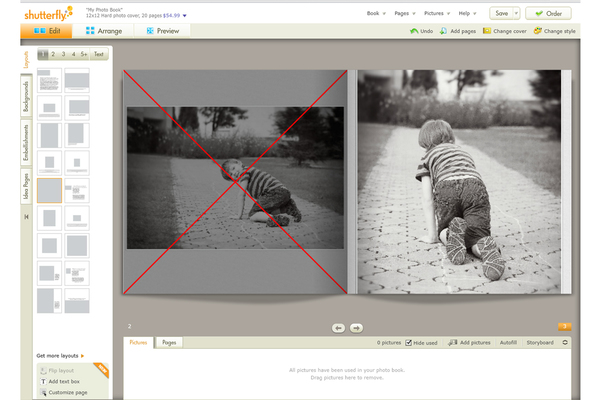This screenshot has width=600, height=400.
Task: Open the Book dropdown menu
Action: pos(376,13)
